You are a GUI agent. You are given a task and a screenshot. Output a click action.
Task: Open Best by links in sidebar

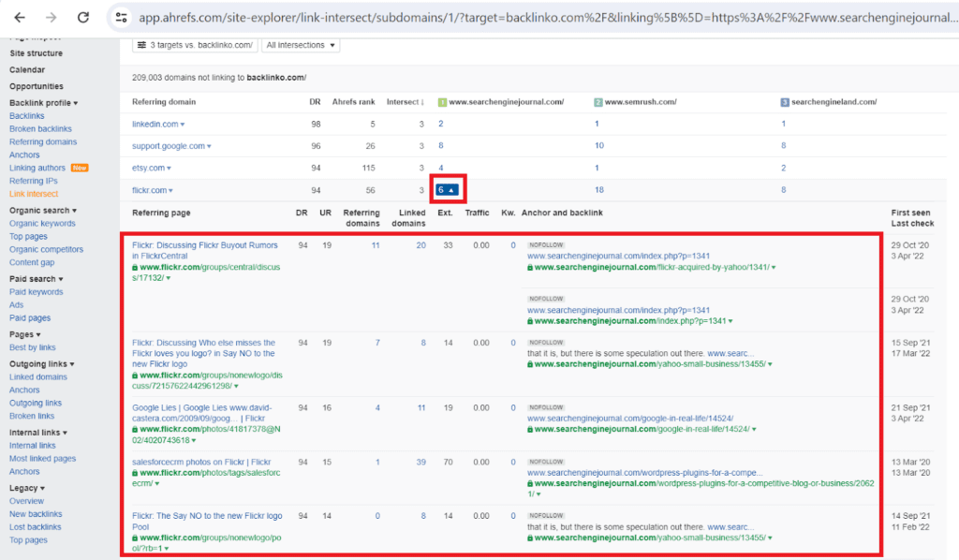[x=33, y=347]
